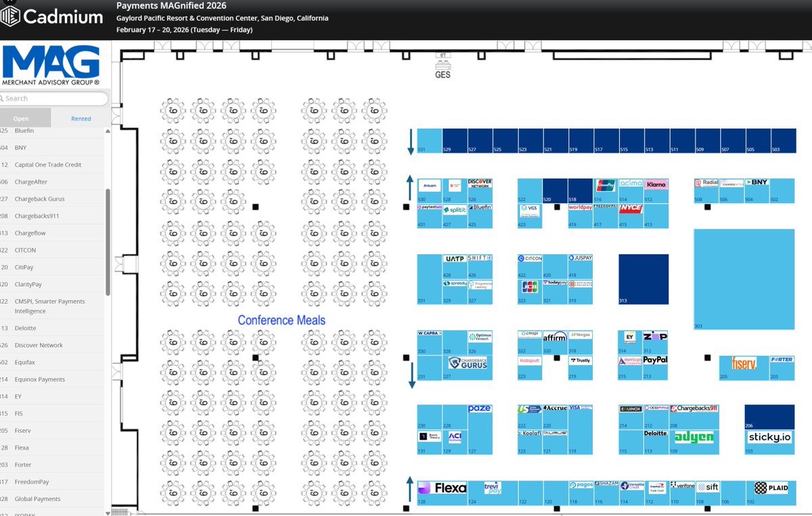812x516 pixels.
Task: Select dark blue booth 520
Action: pos(555,191)
